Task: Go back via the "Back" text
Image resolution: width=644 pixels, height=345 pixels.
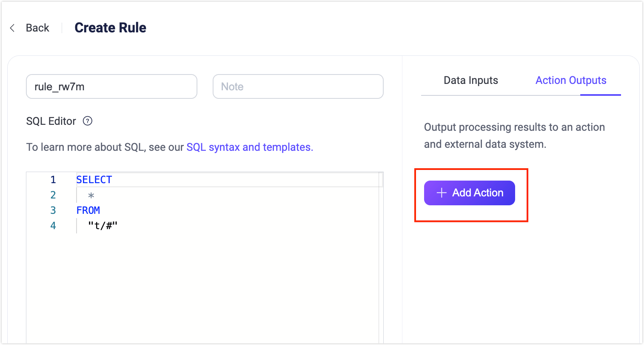Action: click(37, 28)
